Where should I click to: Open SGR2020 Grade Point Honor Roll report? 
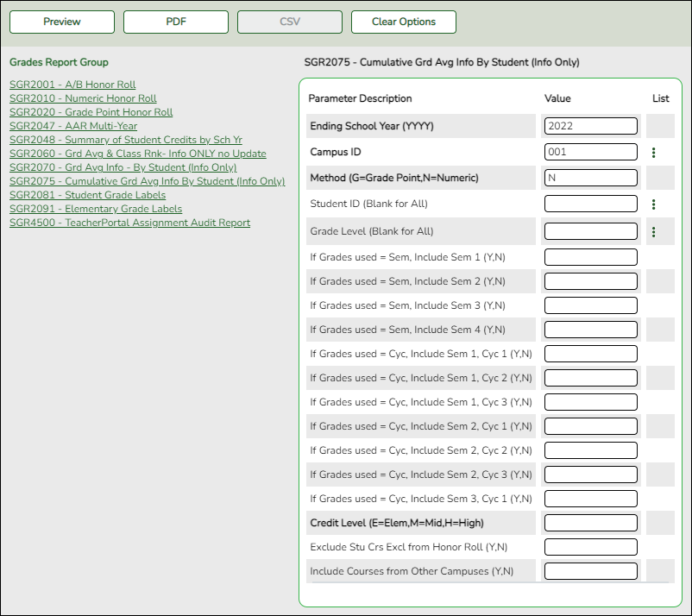[x=90, y=112]
